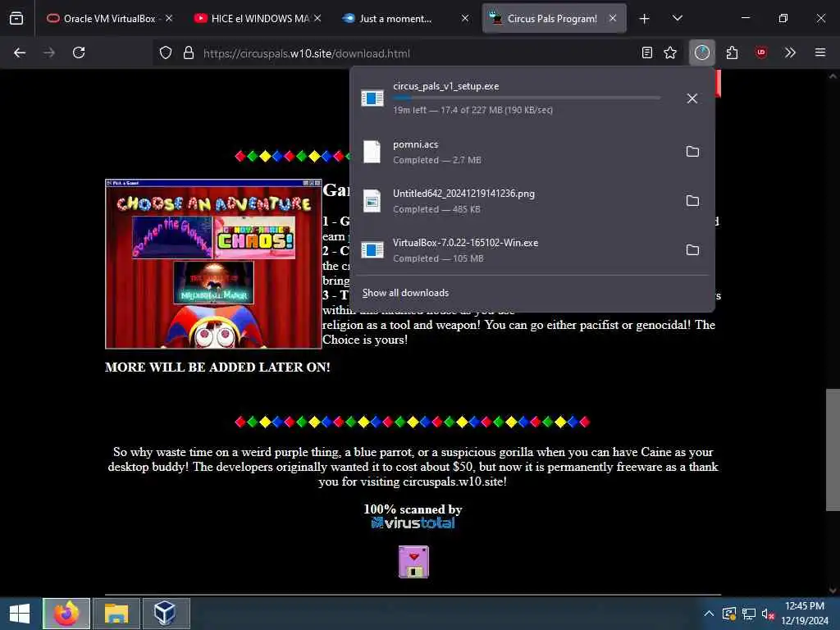Click scrollbar down arrow
This screenshot has width=840, height=630.
(x=833, y=590)
